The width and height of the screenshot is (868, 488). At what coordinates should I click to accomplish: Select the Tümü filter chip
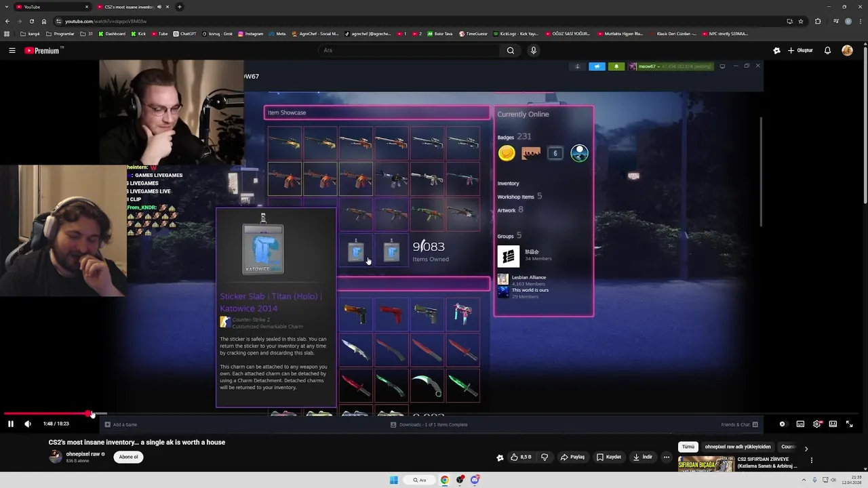[688, 447]
